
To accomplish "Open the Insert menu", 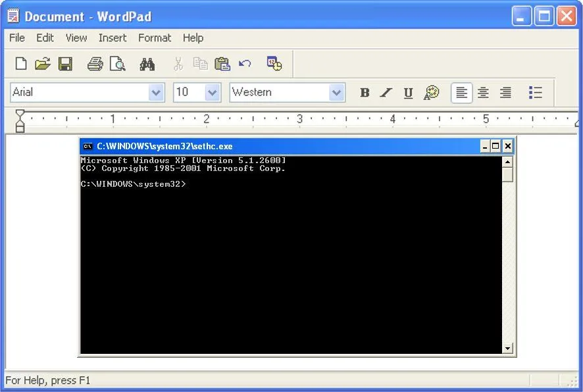I will (x=113, y=37).
